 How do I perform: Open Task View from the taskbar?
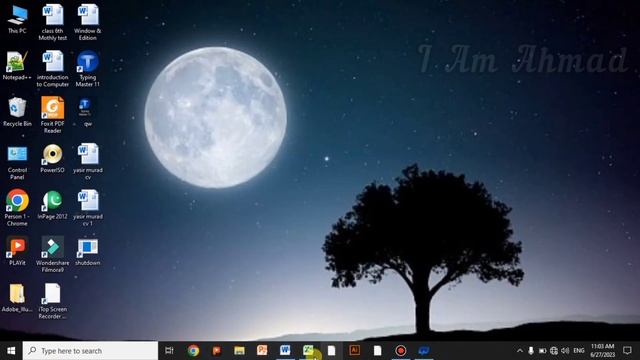(169, 351)
